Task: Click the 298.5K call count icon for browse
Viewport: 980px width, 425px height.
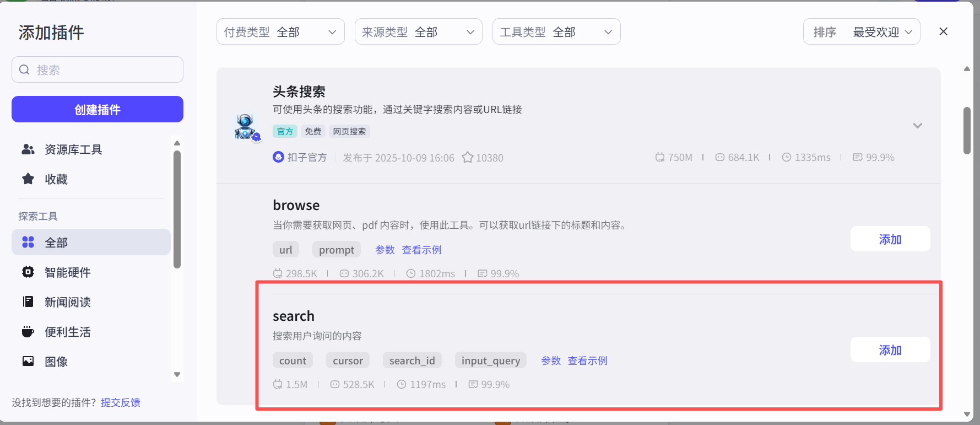Action: (278, 273)
